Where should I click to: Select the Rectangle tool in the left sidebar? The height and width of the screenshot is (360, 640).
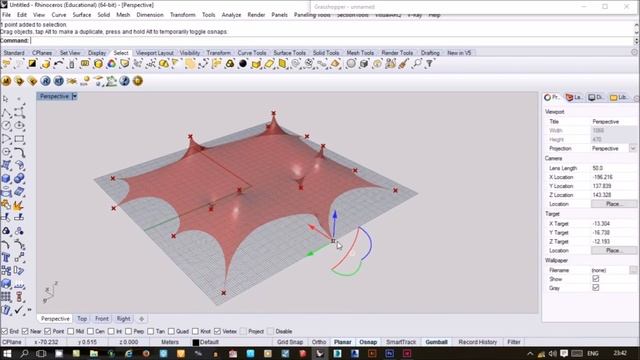click(x=19, y=139)
